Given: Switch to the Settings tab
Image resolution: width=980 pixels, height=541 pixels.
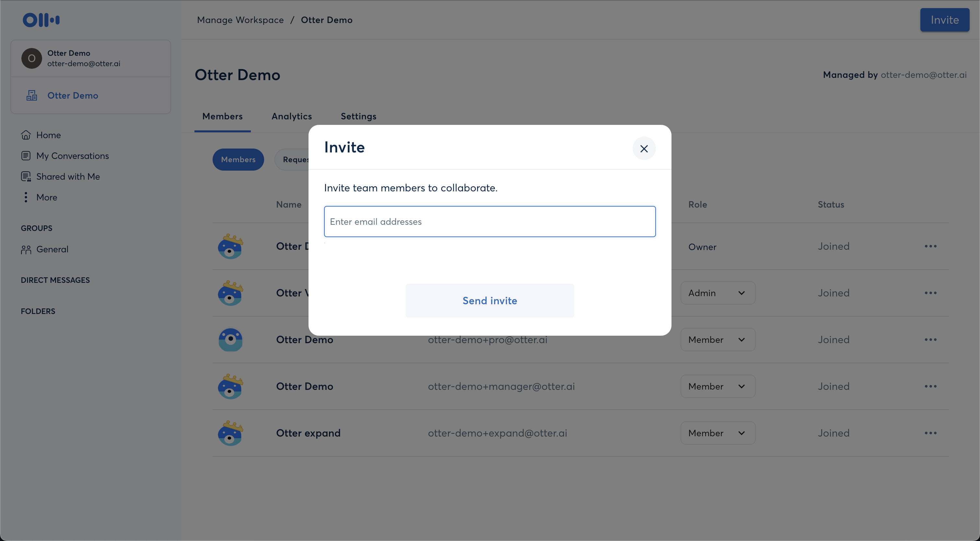Looking at the screenshot, I should tap(358, 116).
